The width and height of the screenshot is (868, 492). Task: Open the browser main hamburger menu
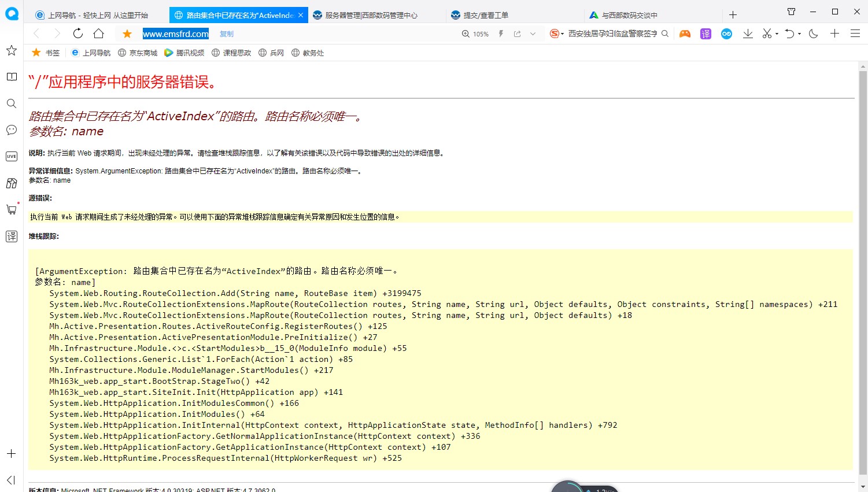(855, 34)
